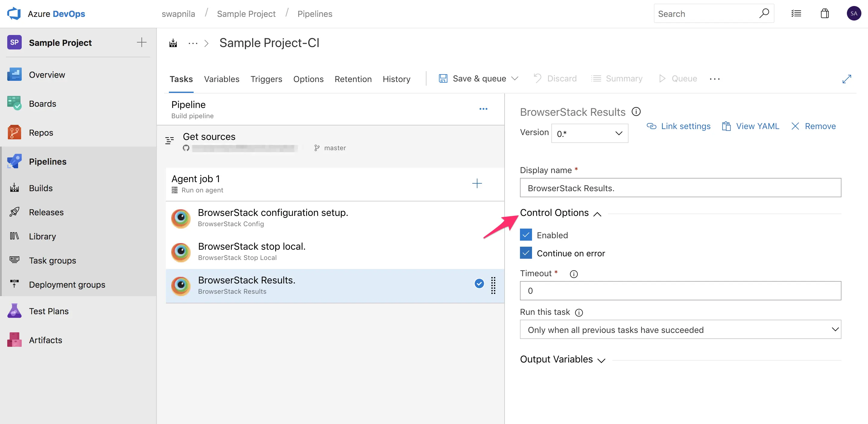
Task: Uncheck the Enabled checkbox
Action: 526,235
